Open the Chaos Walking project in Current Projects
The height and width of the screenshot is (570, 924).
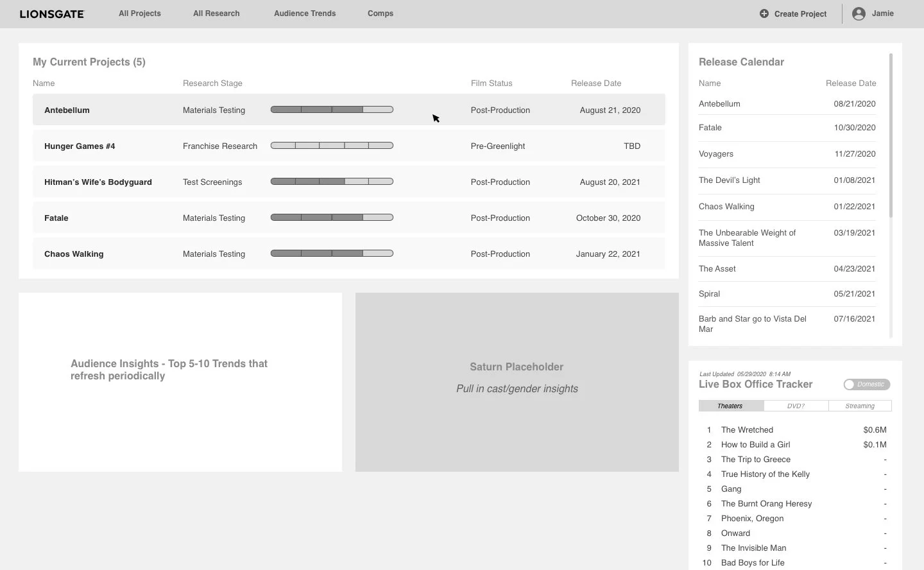point(349,254)
